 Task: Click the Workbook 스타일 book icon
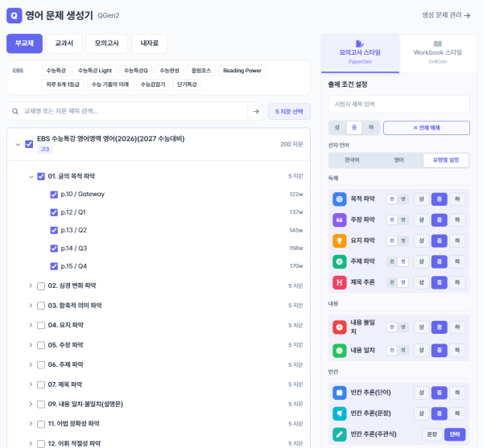(x=437, y=43)
